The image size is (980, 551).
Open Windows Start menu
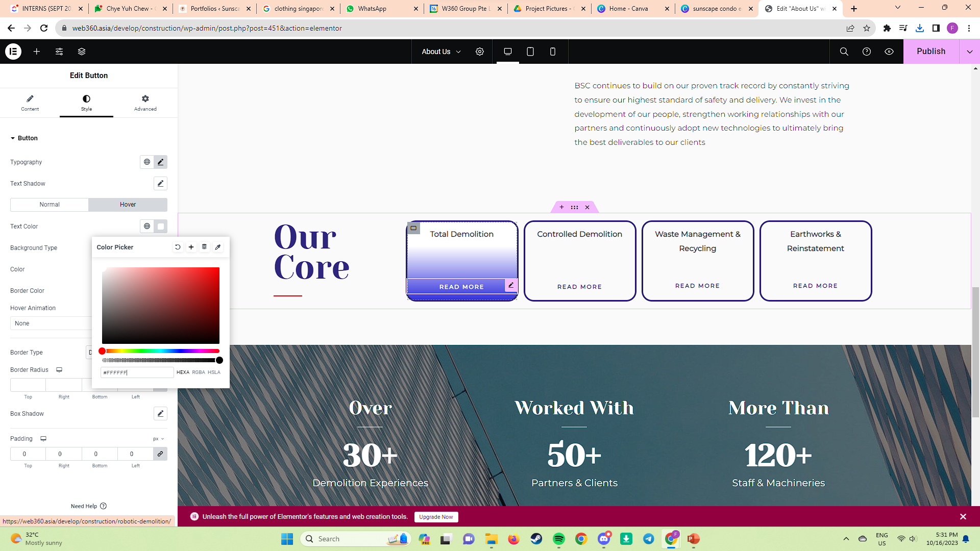click(x=287, y=539)
